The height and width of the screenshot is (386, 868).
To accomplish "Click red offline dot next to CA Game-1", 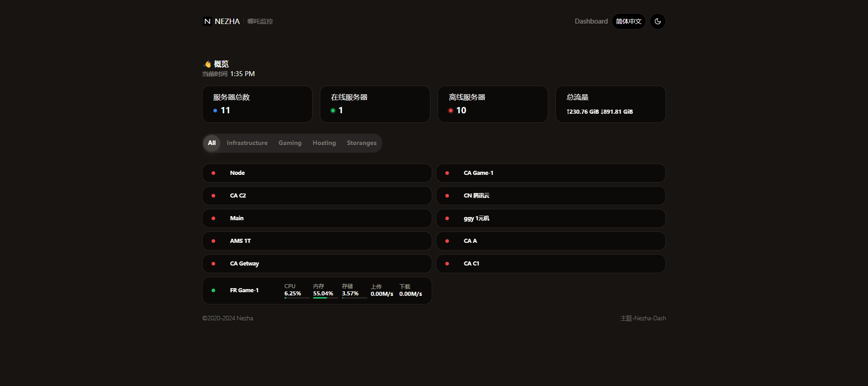I will (x=447, y=173).
